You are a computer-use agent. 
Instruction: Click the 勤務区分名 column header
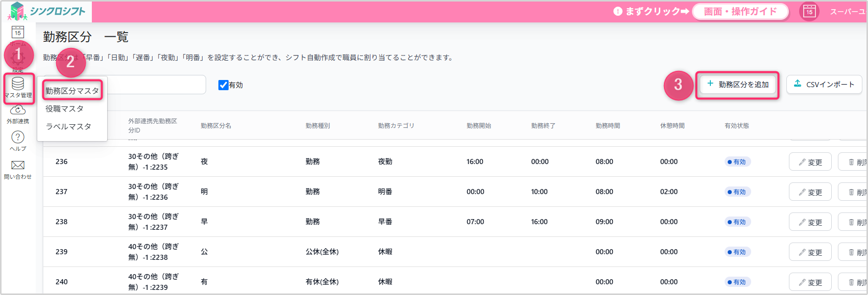point(216,125)
